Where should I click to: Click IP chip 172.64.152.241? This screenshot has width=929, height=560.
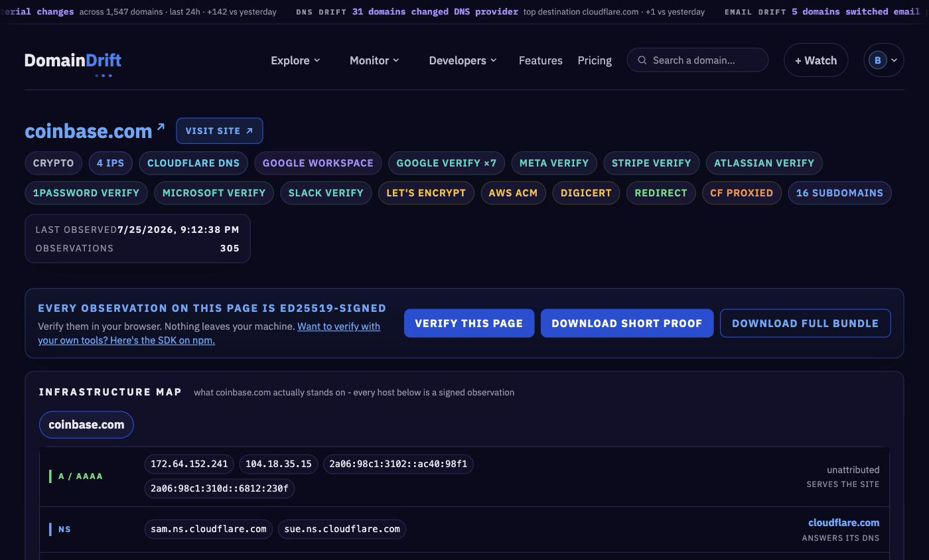click(x=189, y=464)
